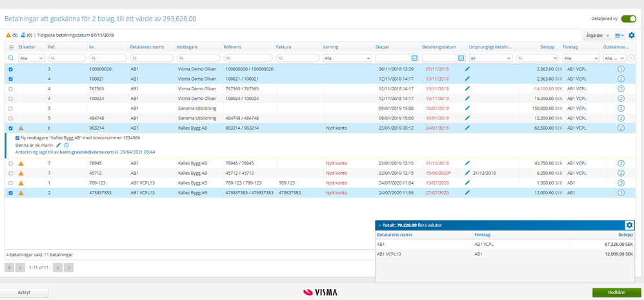Click approver count circle for row 789-123
644x300 pixels.
click(621, 183)
